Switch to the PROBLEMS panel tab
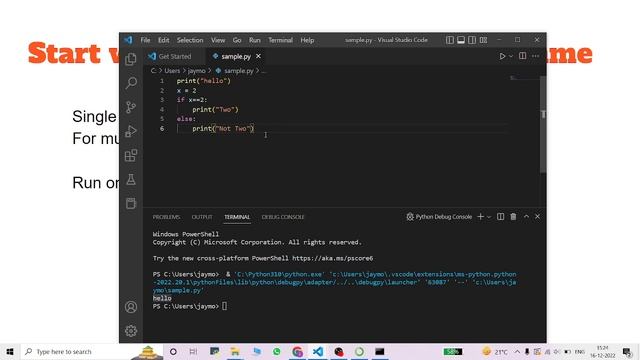 166,217
